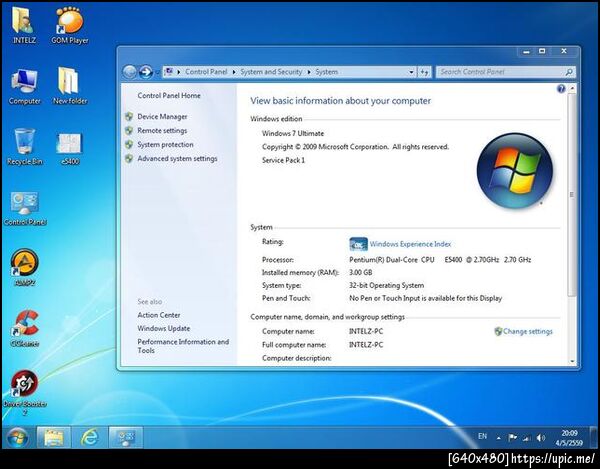Image resolution: width=600 pixels, height=469 pixels.
Task: Select the New folder desktop icon
Action: 70,86
